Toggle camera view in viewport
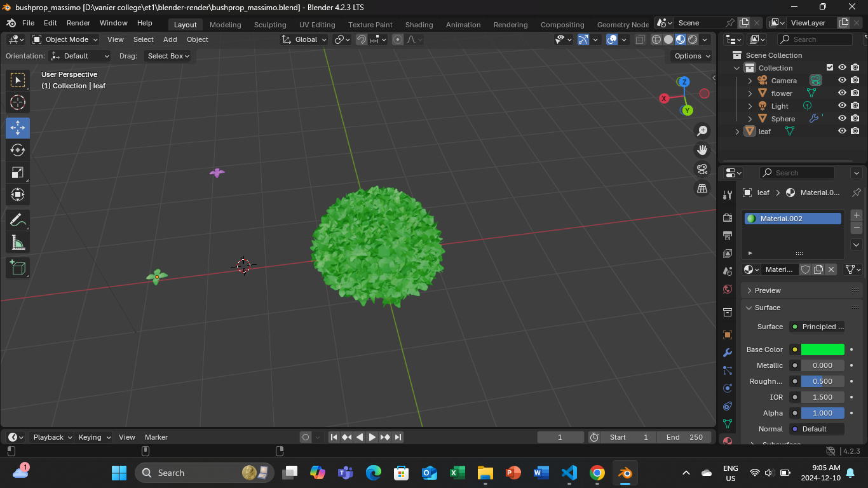Screen dimensions: 868x488 pyautogui.click(x=702, y=169)
